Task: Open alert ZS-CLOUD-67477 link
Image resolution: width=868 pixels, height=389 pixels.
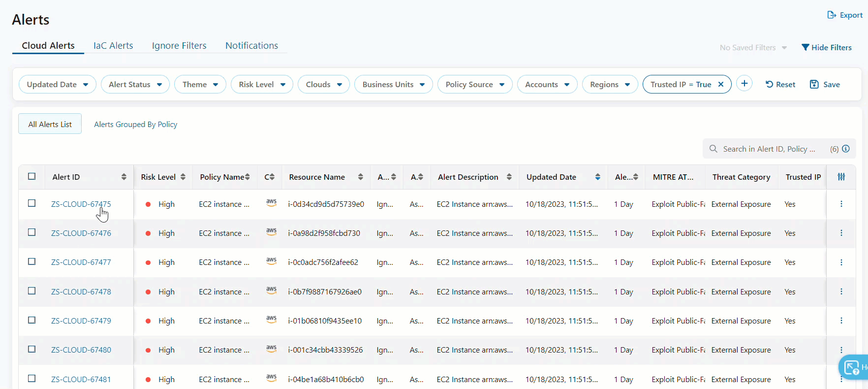Action: (81, 262)
